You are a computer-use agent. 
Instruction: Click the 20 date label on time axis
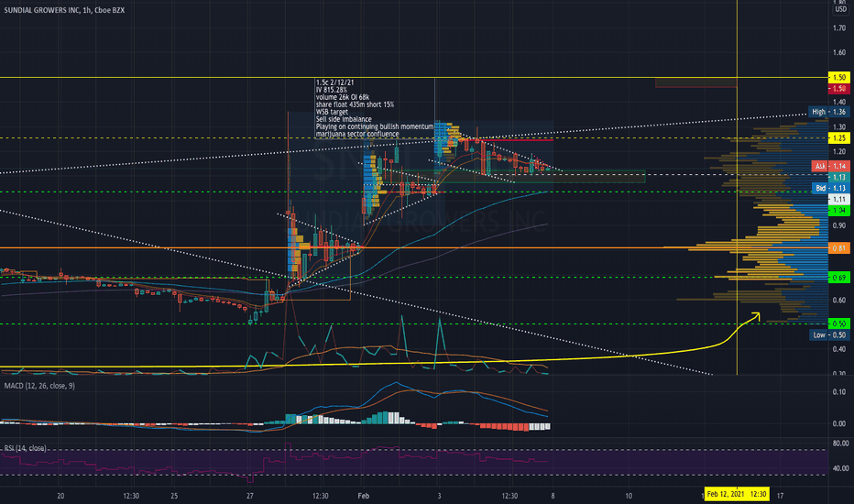click(60, 496)
